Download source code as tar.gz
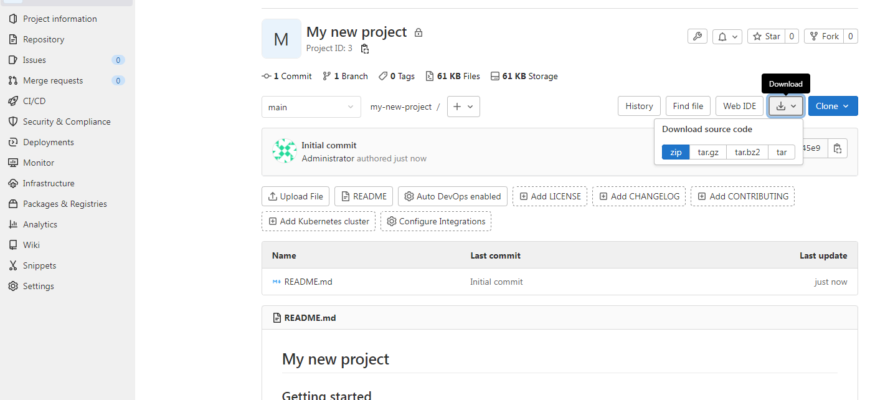 point(708,152)
